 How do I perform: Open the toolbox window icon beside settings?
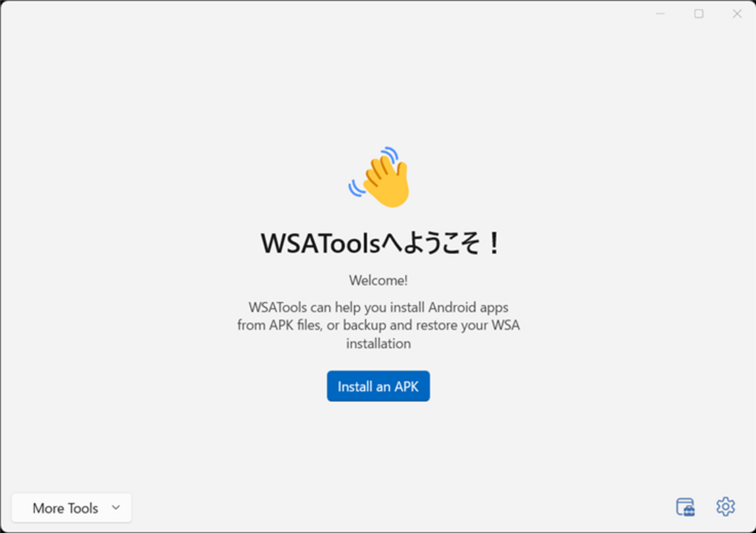point(686,507)
